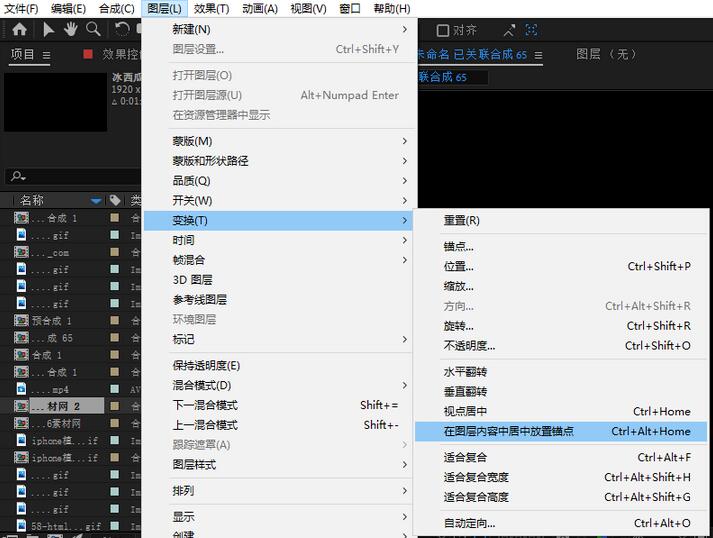Click the label color swatch of 预合成 1

pyautogui.click(x=115, y=320)
